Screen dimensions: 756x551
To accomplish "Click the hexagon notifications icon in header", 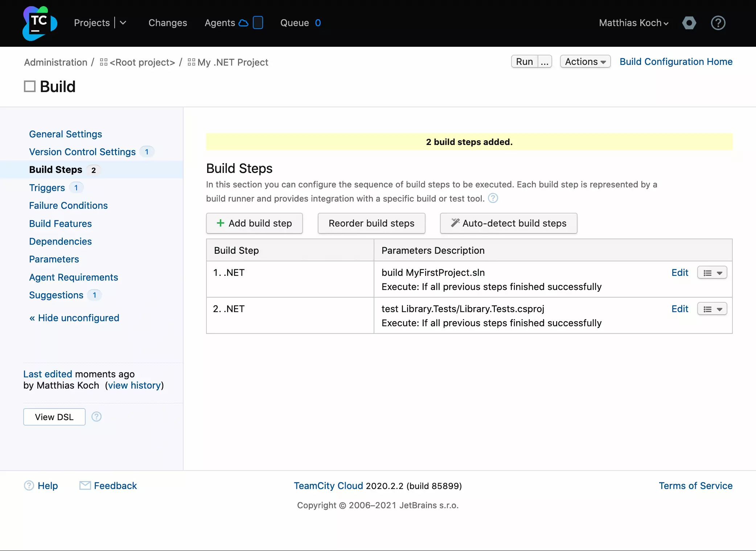I will [x=689, y=23].
